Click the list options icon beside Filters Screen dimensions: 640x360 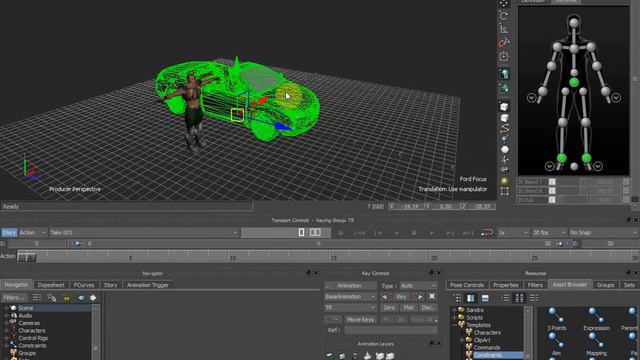coord(37,298)
